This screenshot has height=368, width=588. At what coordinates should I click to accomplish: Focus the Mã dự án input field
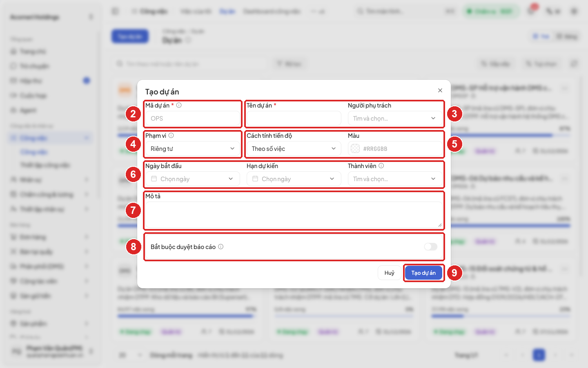click(192, 119)
